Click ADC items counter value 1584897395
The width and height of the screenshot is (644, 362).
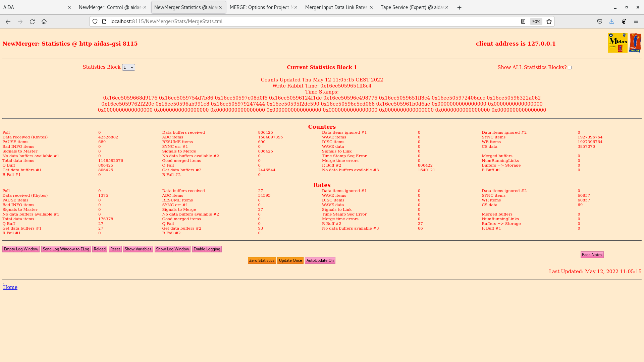coord(270,137)
